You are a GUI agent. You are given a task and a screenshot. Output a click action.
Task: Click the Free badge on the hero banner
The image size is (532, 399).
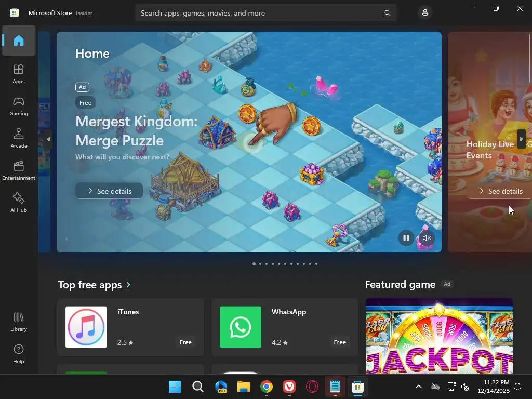tap(86, 102)
